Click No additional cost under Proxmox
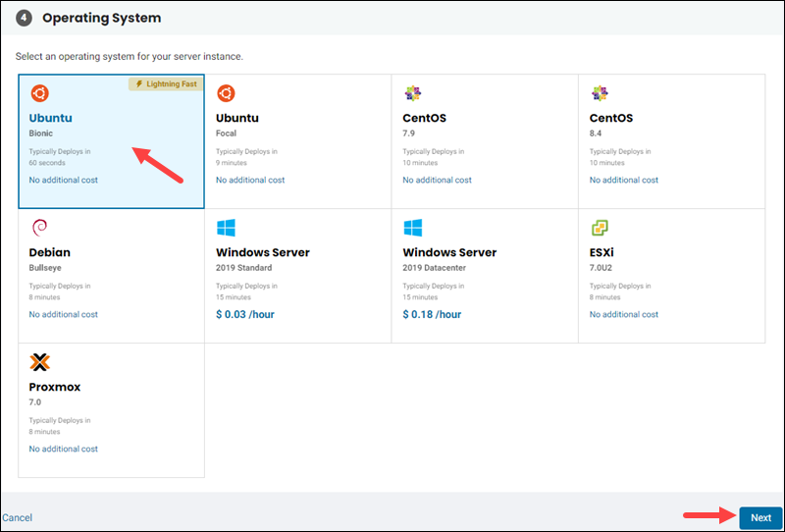 click(x=64, y=449)
